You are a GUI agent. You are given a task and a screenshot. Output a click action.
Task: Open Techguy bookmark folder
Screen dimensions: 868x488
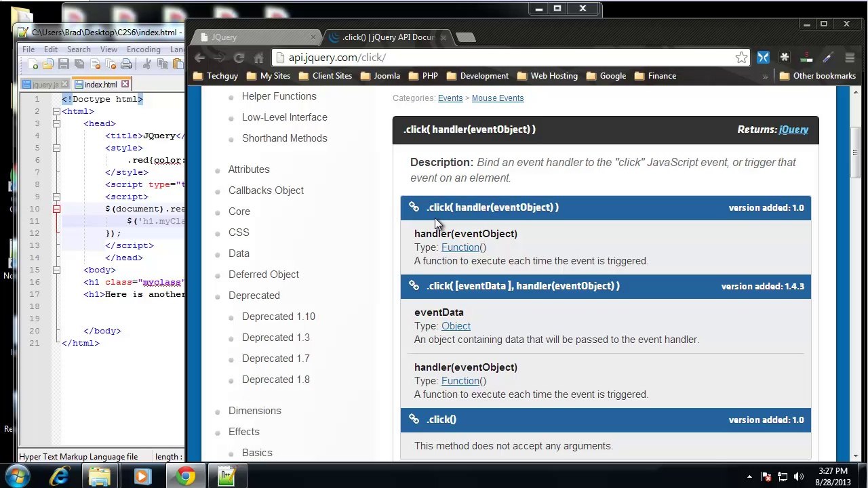(x=216, y=76)
